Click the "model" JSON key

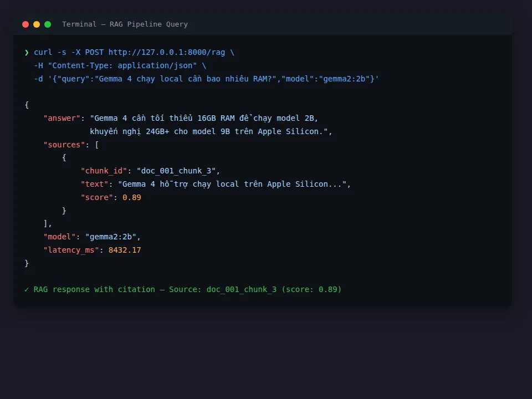(x=59, y=237)
